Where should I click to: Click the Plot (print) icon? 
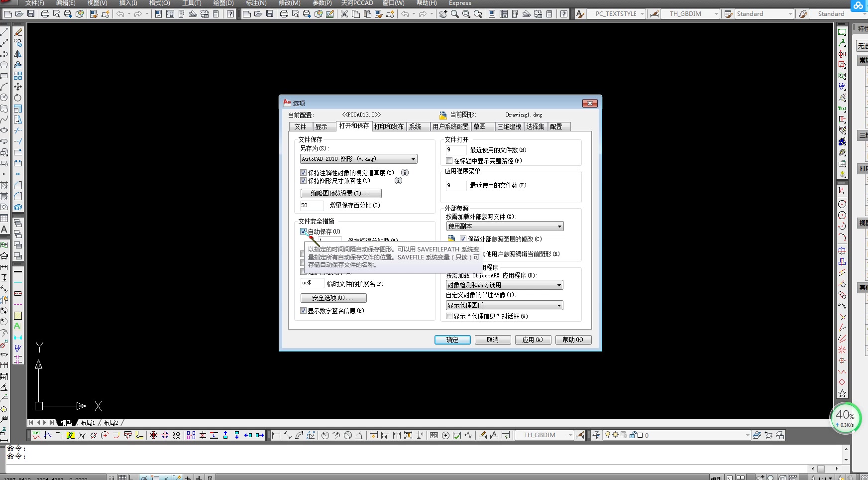pyautogui.click(x=45, y=13)
